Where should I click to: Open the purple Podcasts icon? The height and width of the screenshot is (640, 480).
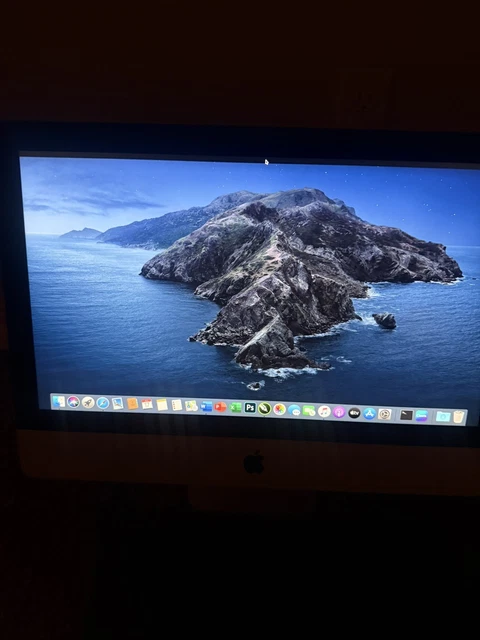[x=339, y=412]
